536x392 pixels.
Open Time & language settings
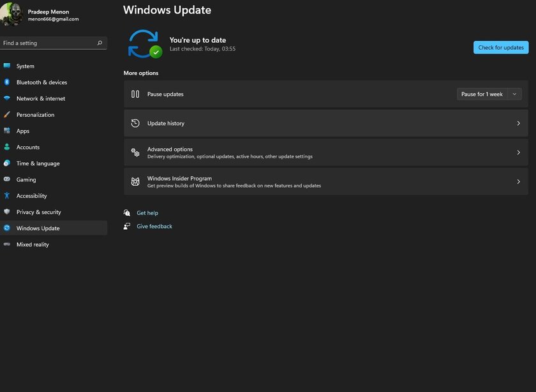(54, 163)
